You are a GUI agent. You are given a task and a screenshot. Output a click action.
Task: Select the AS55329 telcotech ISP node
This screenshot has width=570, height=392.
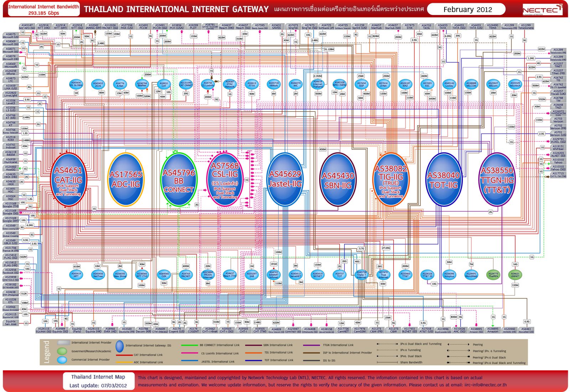(x=515, y=84)
